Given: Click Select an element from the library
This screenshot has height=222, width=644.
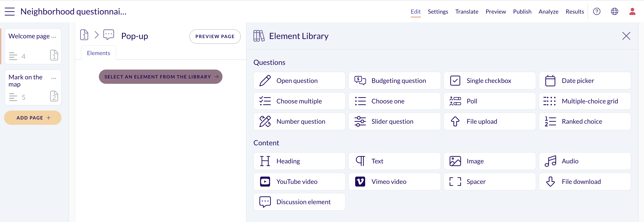Looking at the screenshot, I should pos(161,77).
